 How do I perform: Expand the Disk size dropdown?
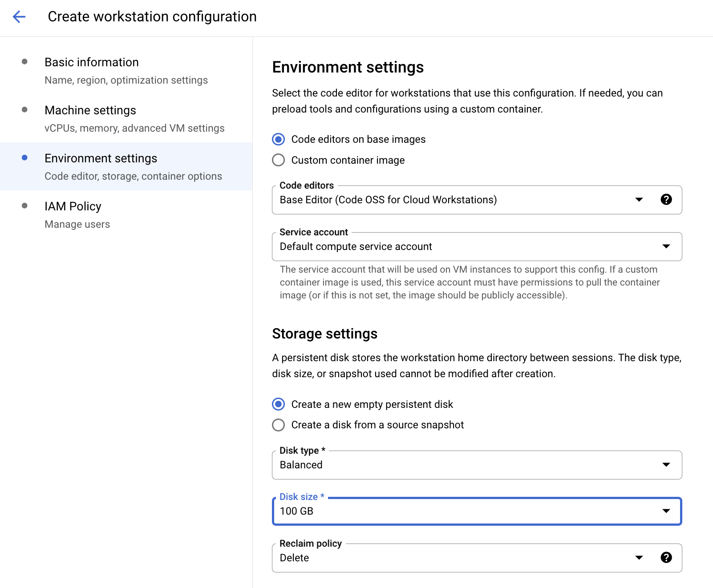pos(467,511)
